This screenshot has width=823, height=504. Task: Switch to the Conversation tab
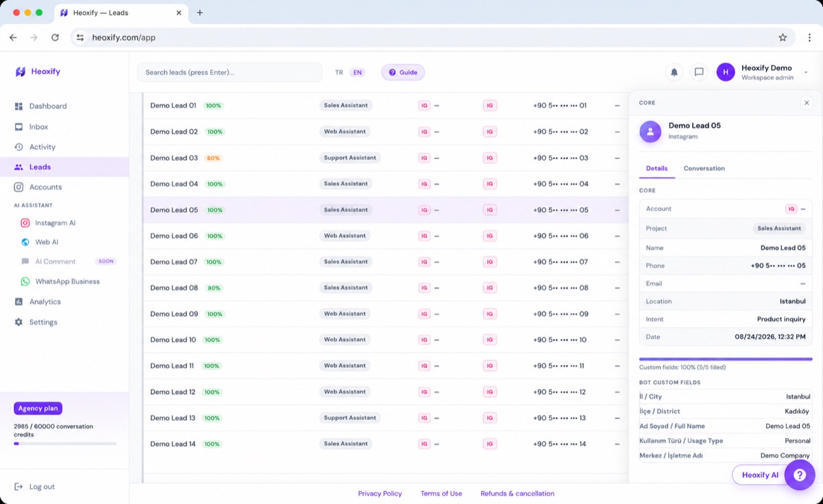(x=704, y=169)
